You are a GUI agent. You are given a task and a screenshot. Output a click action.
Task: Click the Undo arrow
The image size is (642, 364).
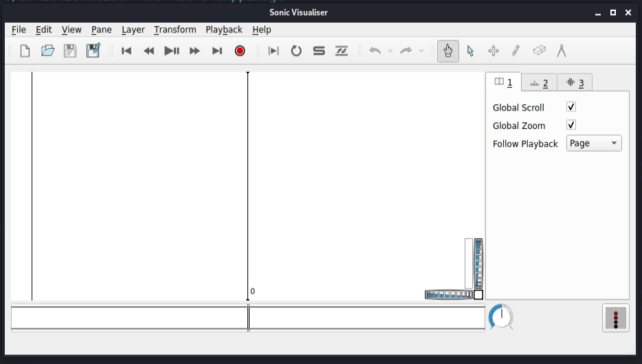click(375, 51)
